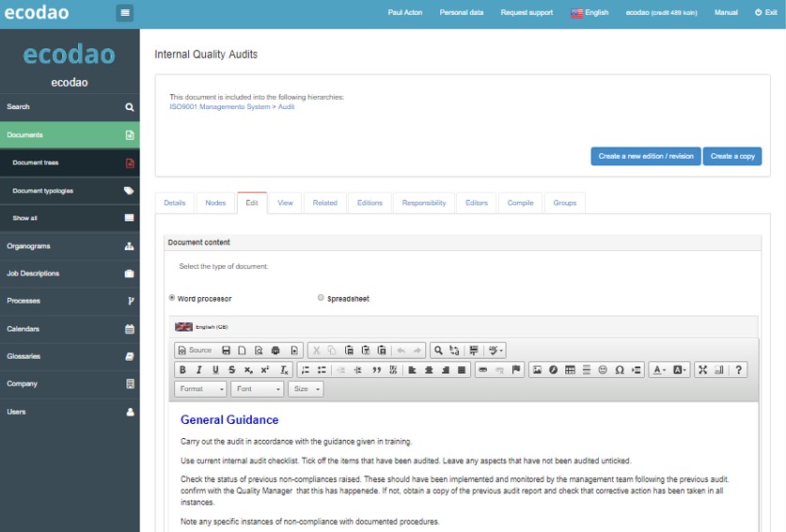Image resolution: width=786 pixels, height=532 pixels.
Task: Toggle Superscript formatting
Action: 265,369
